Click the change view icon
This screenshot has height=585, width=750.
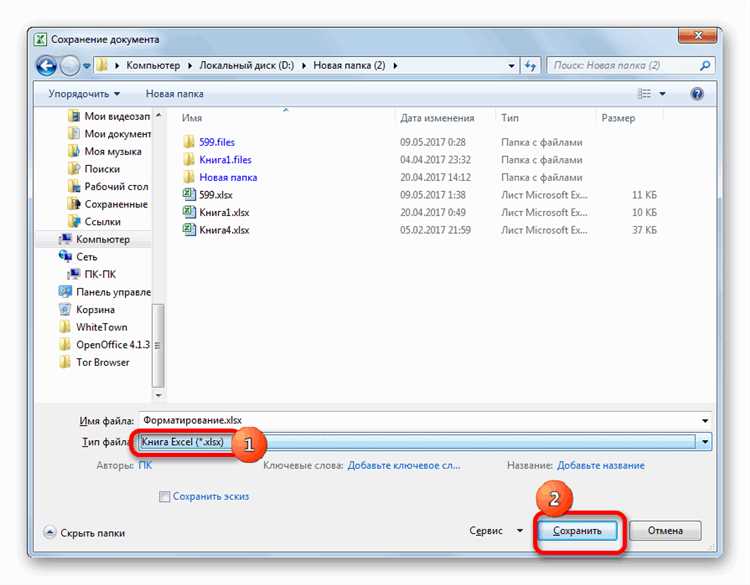(644, 94)
